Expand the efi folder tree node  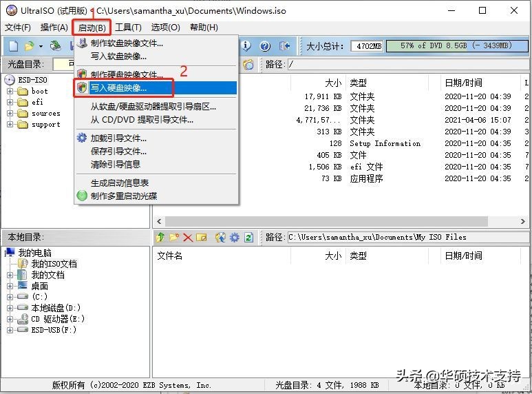(10, 102)
